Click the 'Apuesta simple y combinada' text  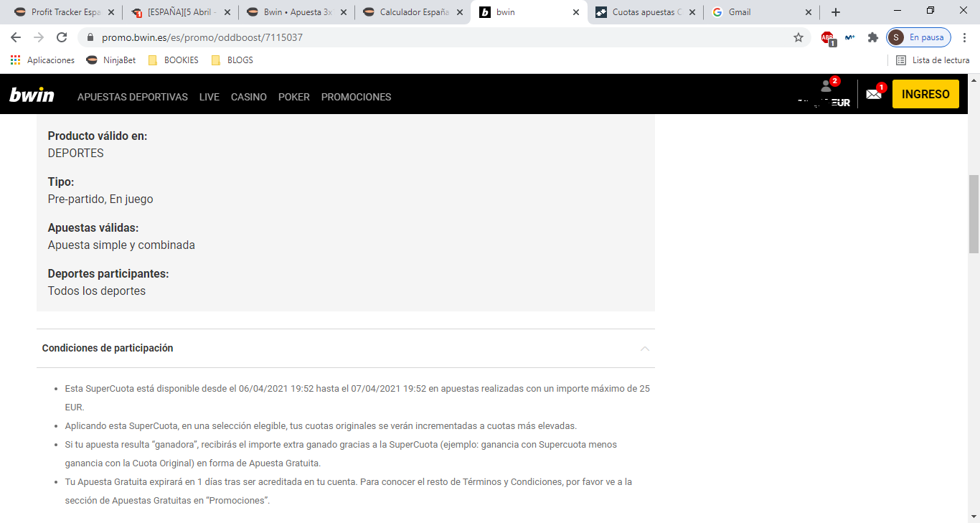[121, 245]
